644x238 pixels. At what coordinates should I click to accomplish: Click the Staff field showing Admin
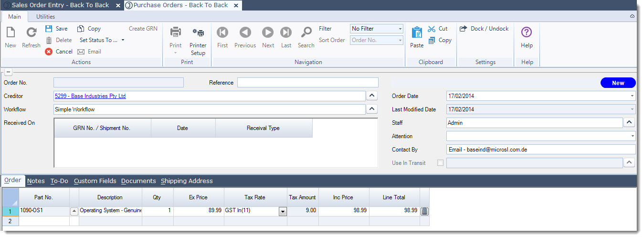tap(534, 123)
